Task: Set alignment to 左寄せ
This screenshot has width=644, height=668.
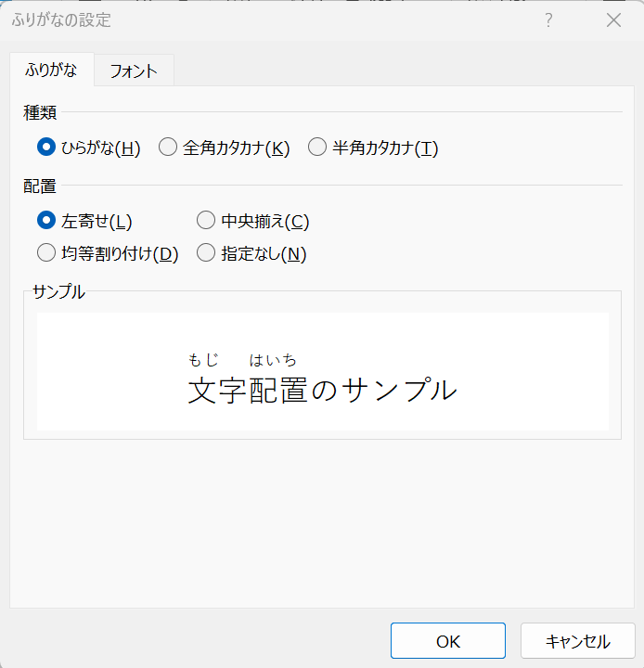Action: coord(46,221)
